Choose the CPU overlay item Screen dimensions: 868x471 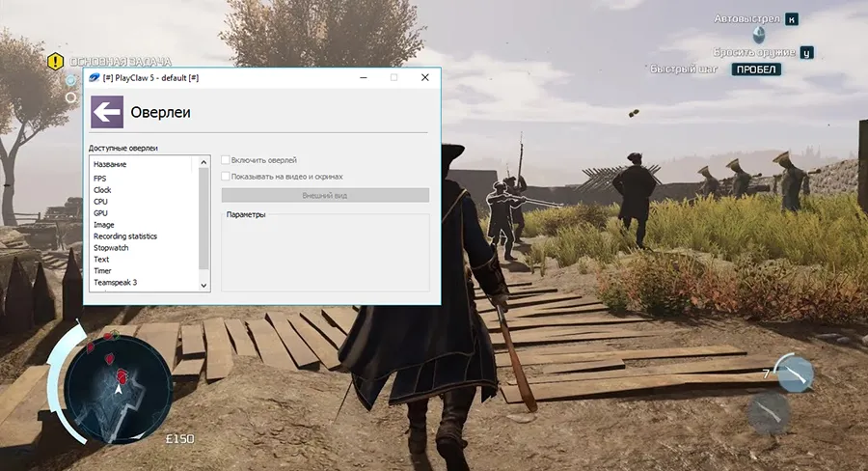click(100, 202)
